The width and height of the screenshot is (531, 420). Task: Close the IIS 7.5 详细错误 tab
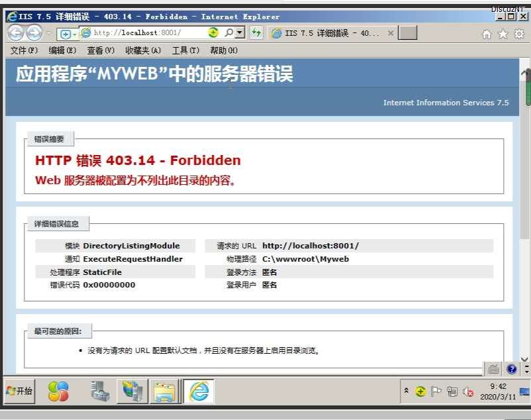tap(391, 33)
